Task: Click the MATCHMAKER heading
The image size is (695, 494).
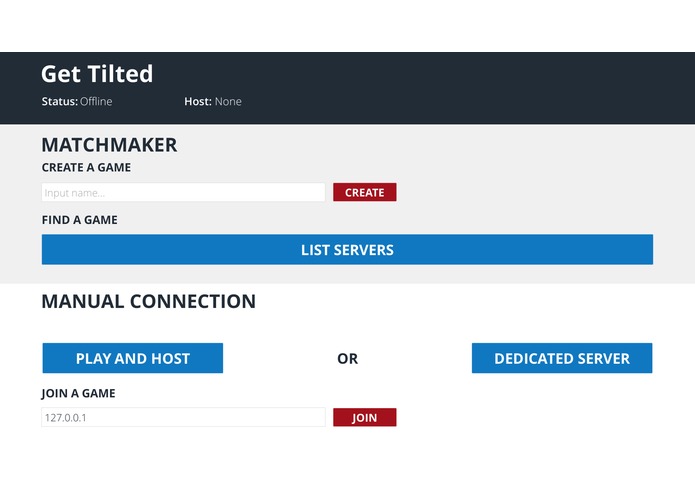Action: 109,145
